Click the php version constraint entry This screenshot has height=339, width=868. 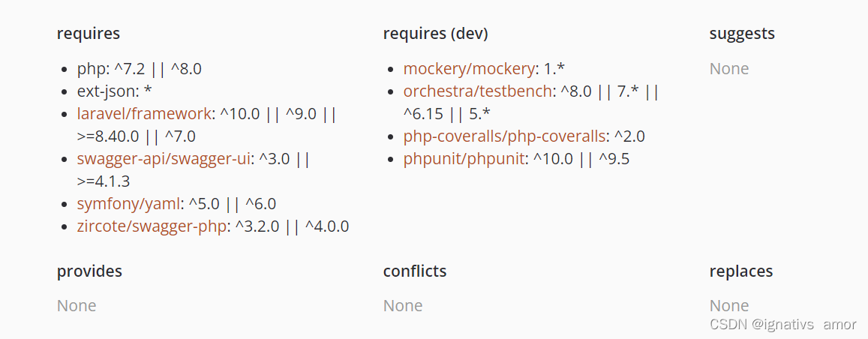point(140,69)
